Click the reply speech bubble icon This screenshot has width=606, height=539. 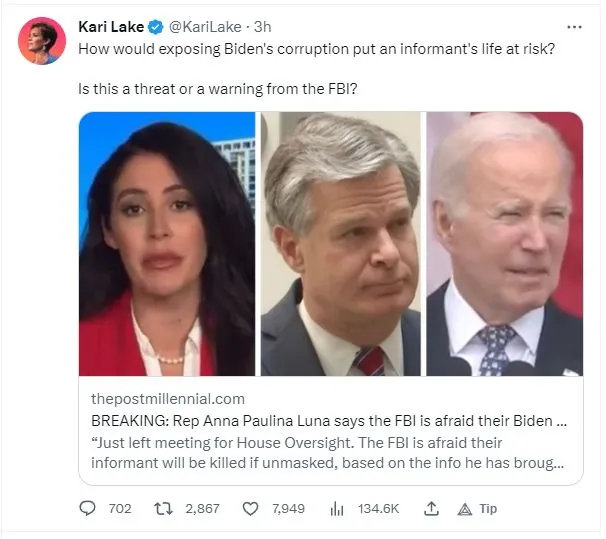tap(87, 508)
